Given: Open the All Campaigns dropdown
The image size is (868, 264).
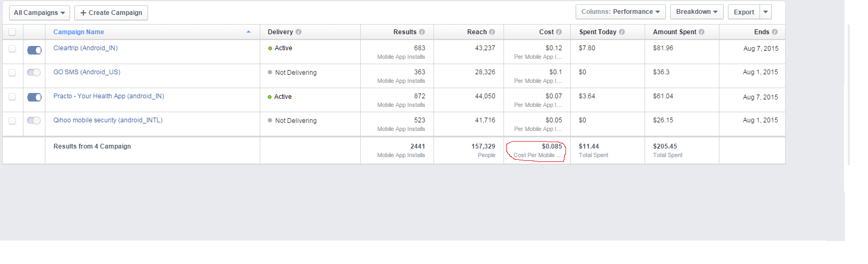Looking at the screenshot, I should pyautogui.click(x=39, y=13).
